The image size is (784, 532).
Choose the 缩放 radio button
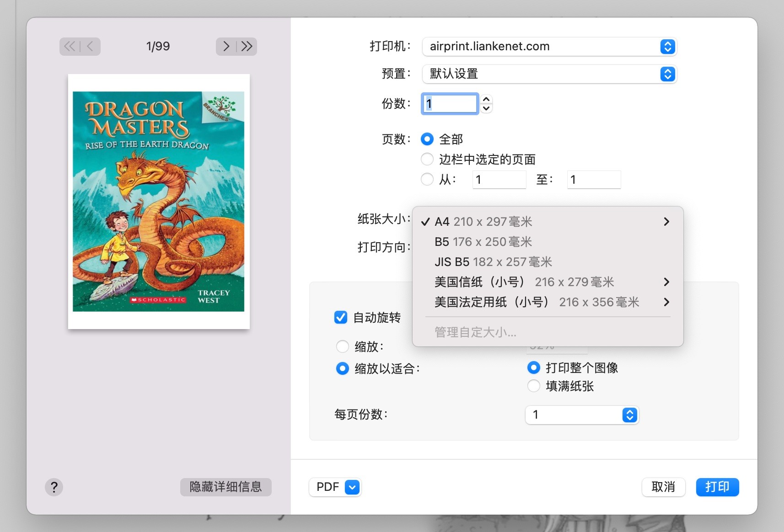point(343,346)
